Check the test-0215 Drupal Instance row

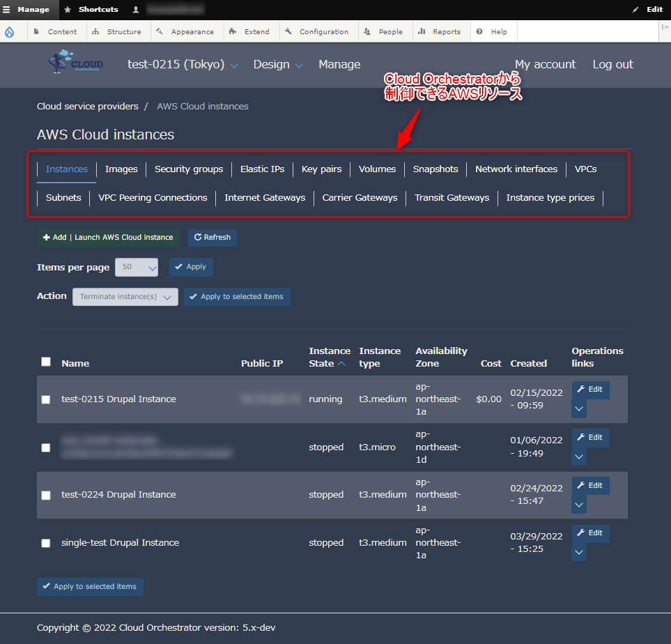coord(46,399)
